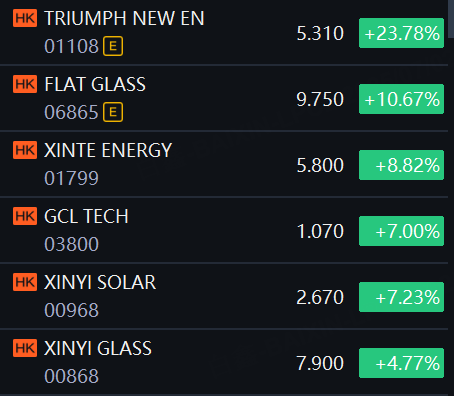
Task: Click the watchlist vertical scrollbar thumb
Action: click(x=451, y=18)
